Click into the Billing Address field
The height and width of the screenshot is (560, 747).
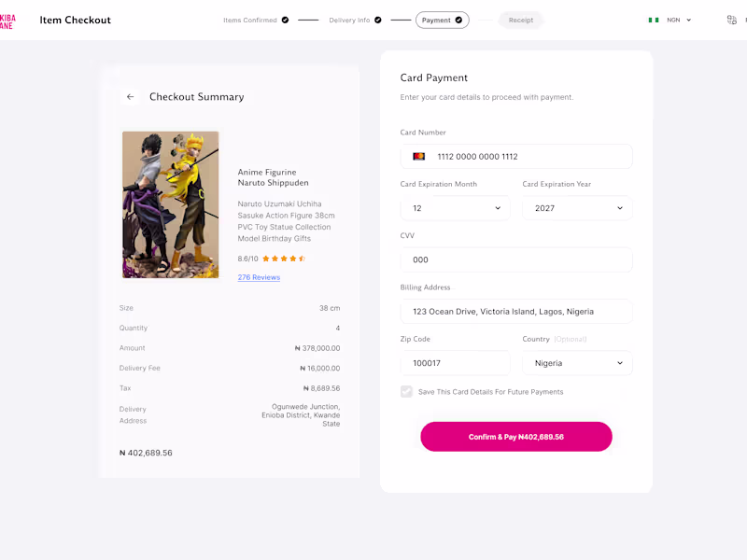point(516,312)
